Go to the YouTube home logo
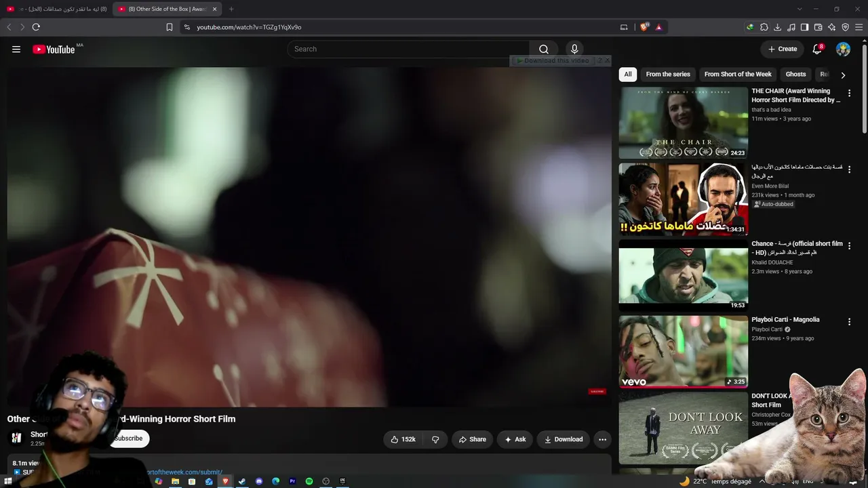 tap(54, 49)
